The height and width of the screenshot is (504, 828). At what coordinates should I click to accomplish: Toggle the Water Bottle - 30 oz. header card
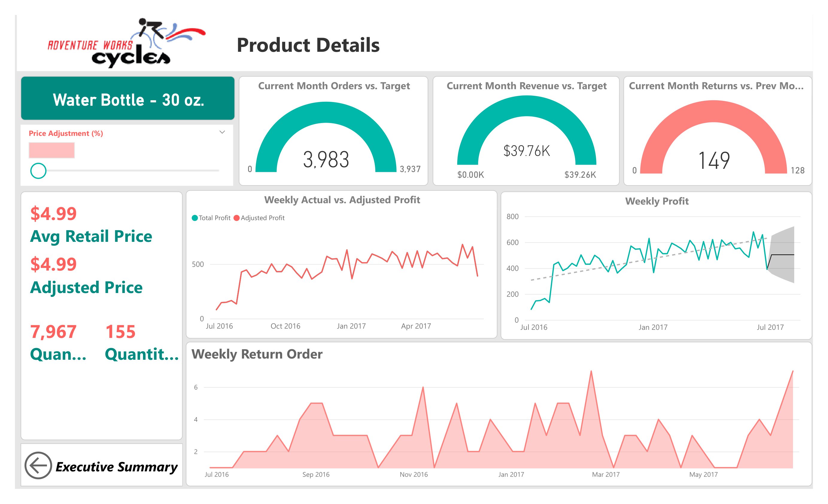(128, 99)
